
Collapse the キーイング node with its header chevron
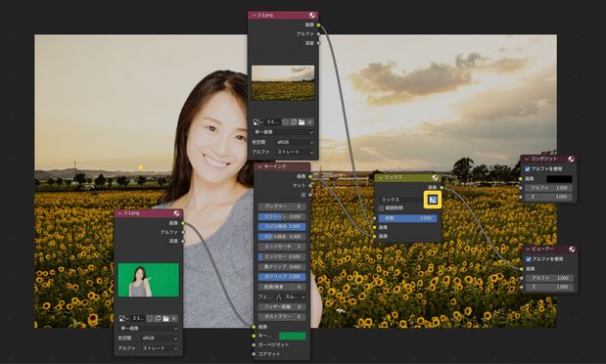pyautogui.click(x=260, y=166)
